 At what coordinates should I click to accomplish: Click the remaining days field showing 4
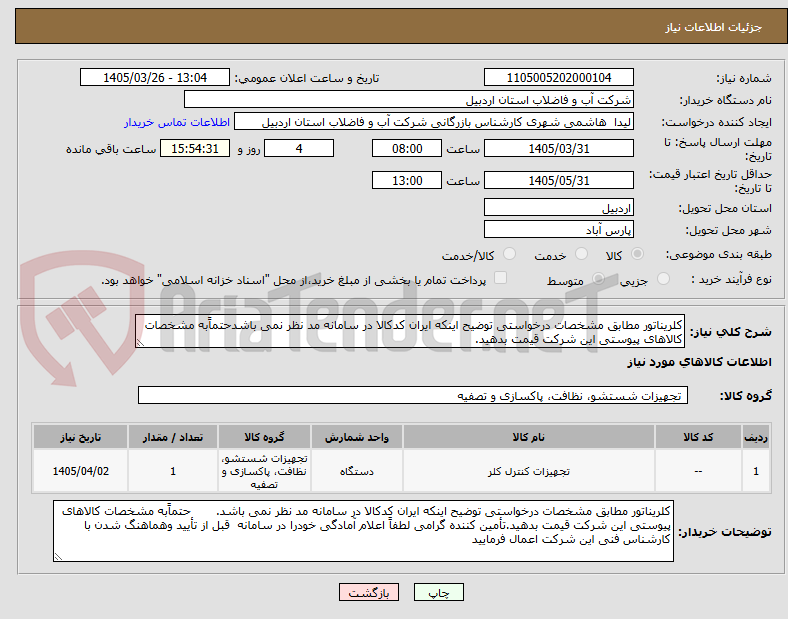(x=299, y=149)
